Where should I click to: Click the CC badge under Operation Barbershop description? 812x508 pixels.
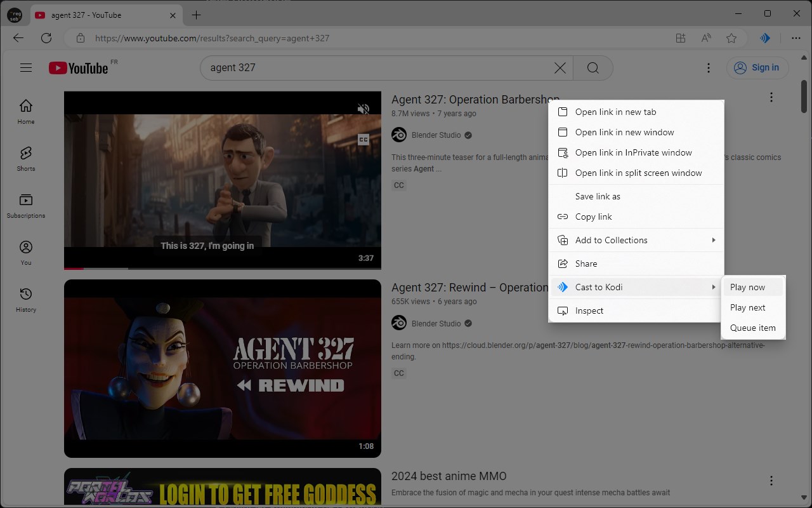coord(399,185)
